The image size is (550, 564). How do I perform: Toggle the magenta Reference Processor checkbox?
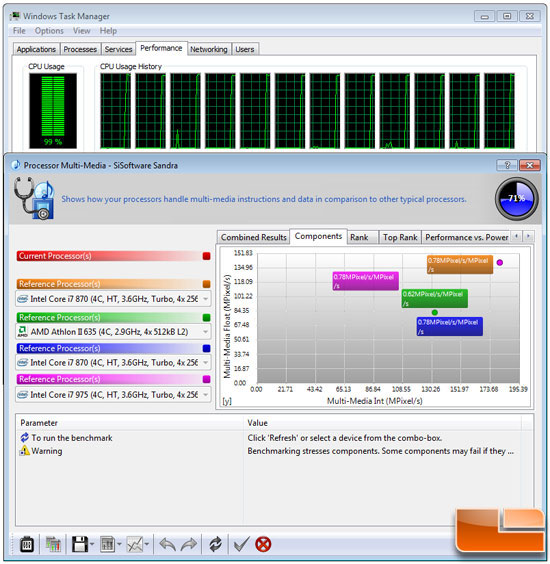point(206,379)
